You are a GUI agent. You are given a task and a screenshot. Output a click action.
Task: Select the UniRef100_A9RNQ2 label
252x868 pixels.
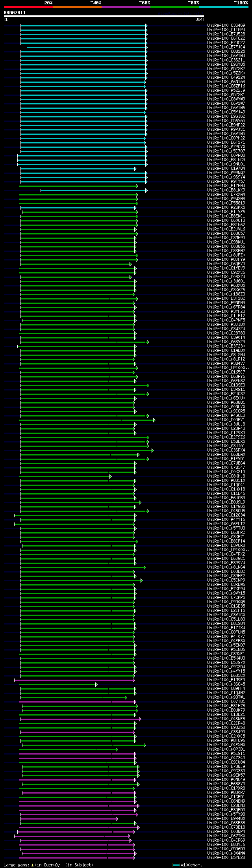tap(226, 173)
